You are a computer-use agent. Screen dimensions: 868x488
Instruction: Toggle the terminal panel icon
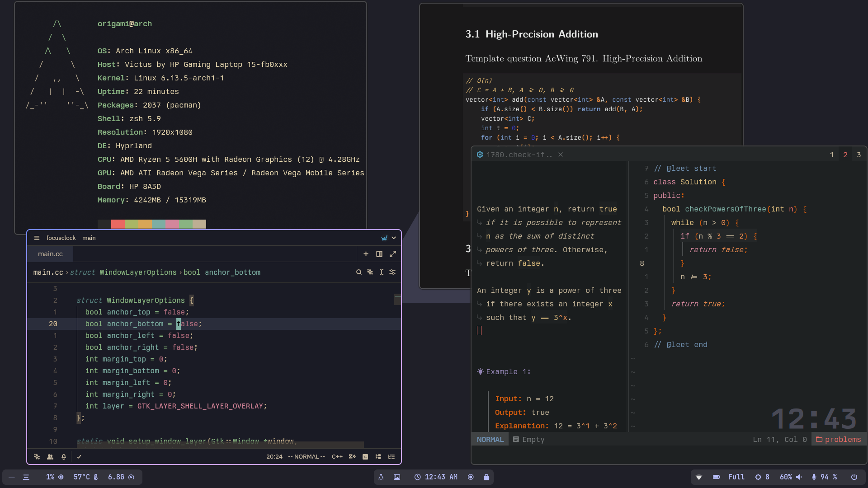[x=365, y=457]
